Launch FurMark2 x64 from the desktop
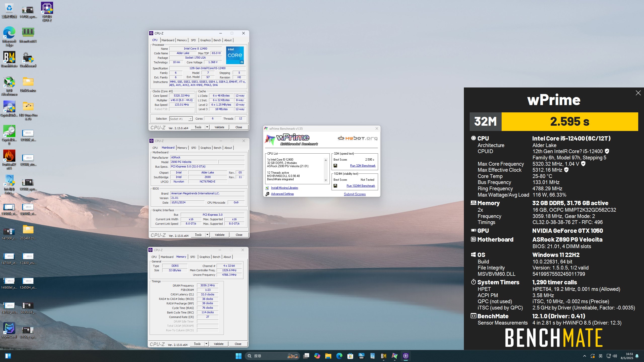Image resolution: width=644 pixels, height=362 pixels. pos(9,160)
